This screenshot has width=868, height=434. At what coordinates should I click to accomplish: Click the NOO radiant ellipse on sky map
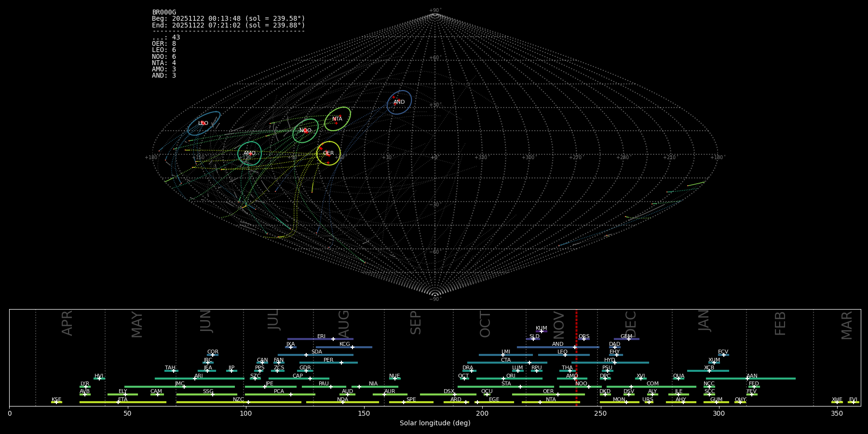pyautogui.click(x=305, y=131)
